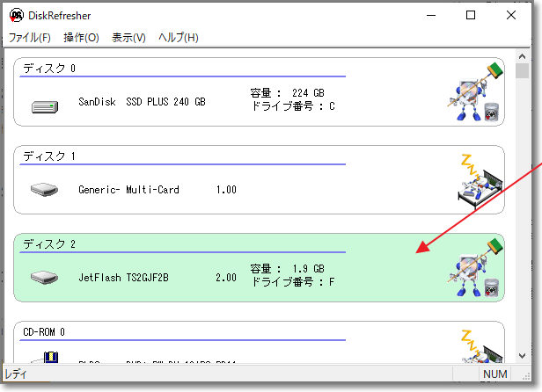Click the Generic- Multi-Card drive icon
This screenshot has height=392, width=542.
coord(44,189)
